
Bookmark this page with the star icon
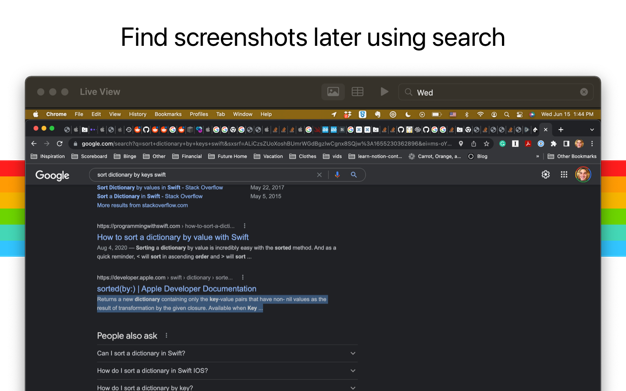click(x=486, y=143)
